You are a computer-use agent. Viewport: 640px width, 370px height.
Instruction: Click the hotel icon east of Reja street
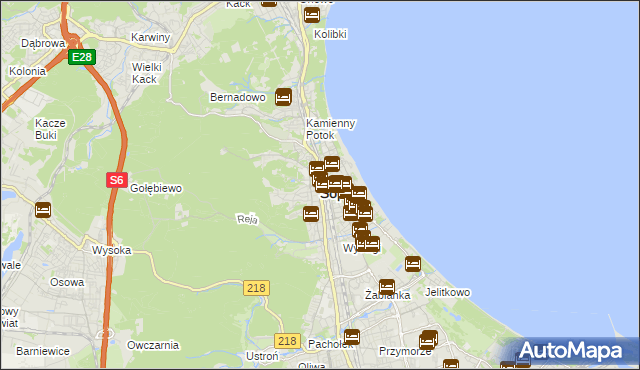point(311,214)
